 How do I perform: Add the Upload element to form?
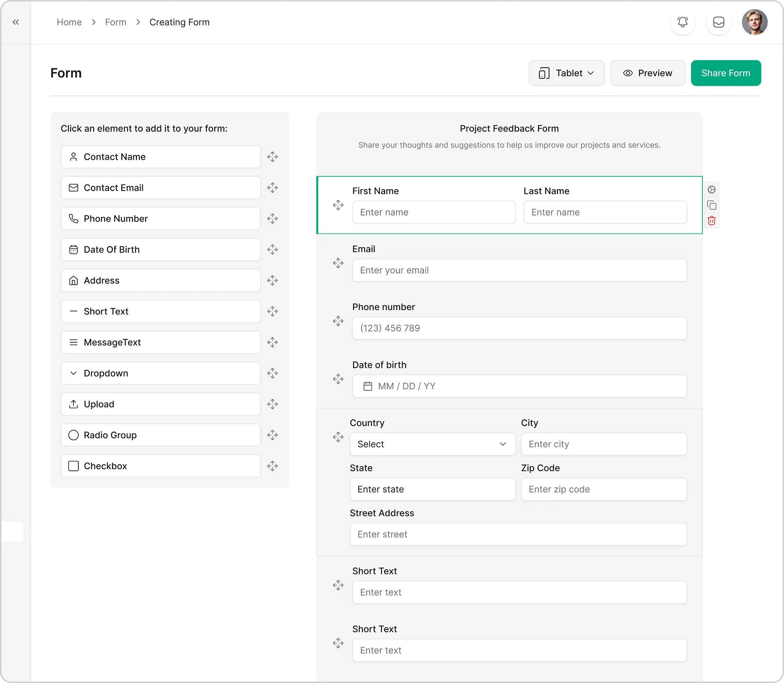tap(160, 404)
